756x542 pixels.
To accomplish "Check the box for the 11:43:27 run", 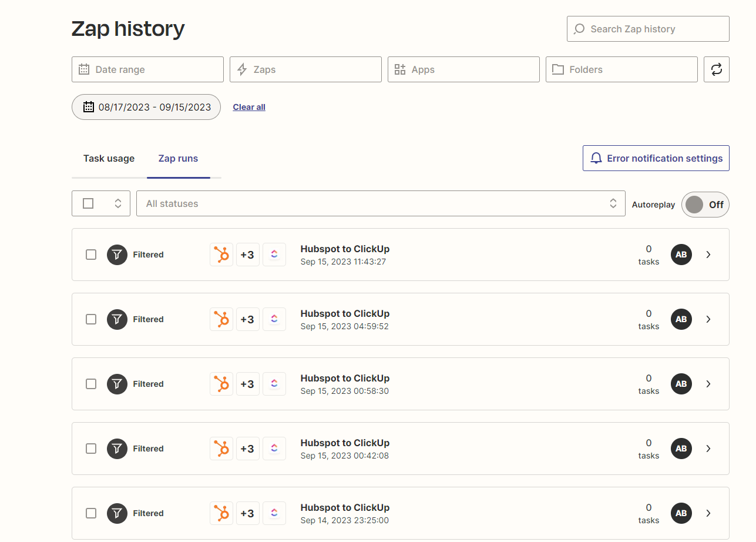I will [x=91, y=255].
